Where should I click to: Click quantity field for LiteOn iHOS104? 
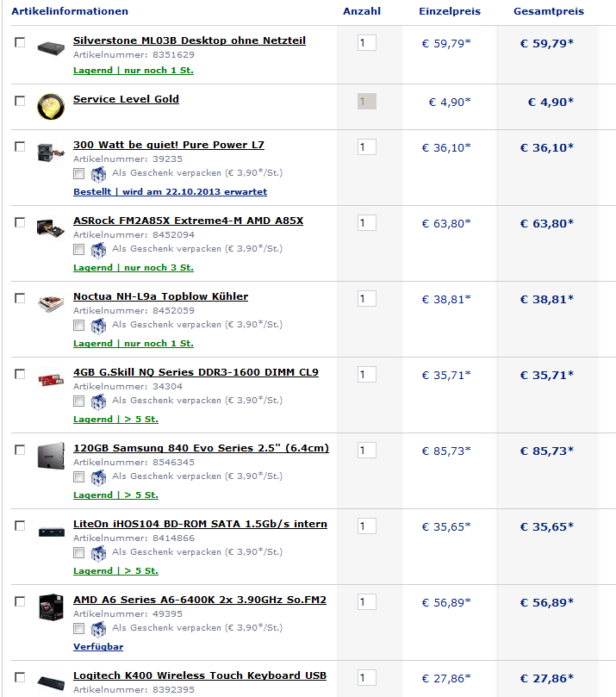(367, 526)
